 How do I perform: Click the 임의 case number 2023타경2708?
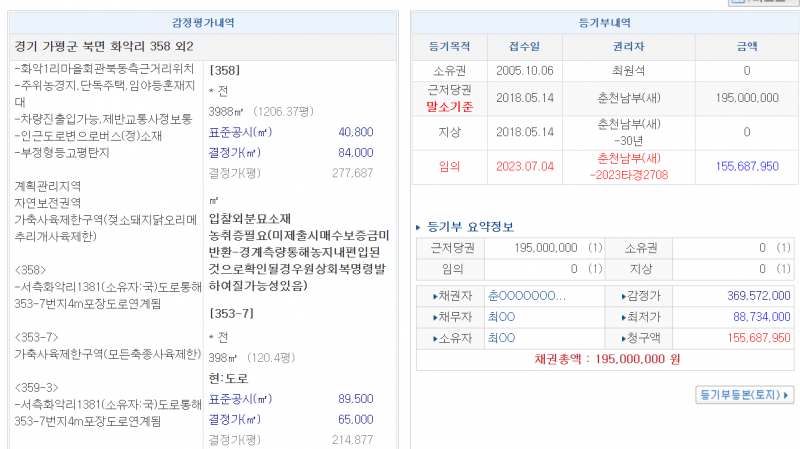tap(628, 173)
